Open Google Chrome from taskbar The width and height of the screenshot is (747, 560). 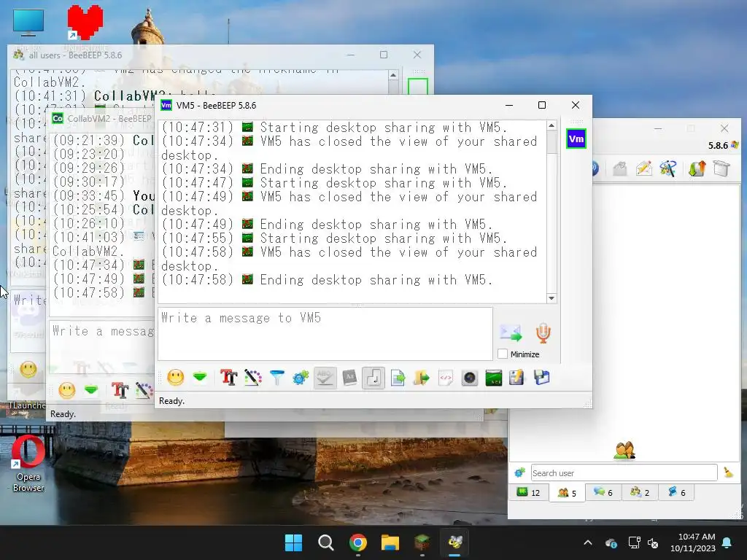357,542
